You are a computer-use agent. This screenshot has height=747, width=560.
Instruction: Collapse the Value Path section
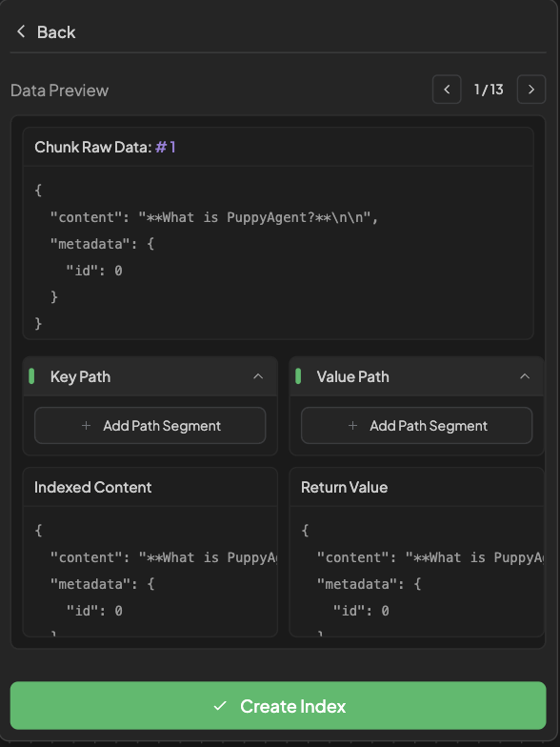[525, 376]
